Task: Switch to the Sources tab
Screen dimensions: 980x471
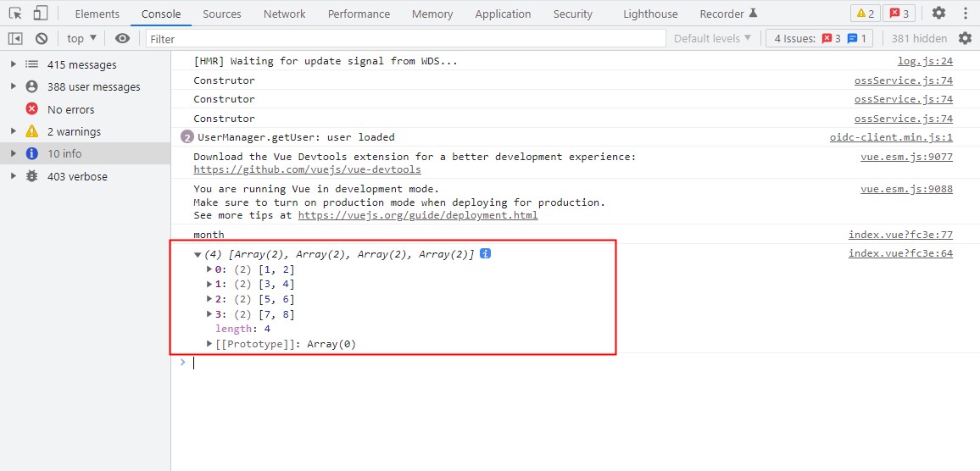Action: [x=222, y=14]
